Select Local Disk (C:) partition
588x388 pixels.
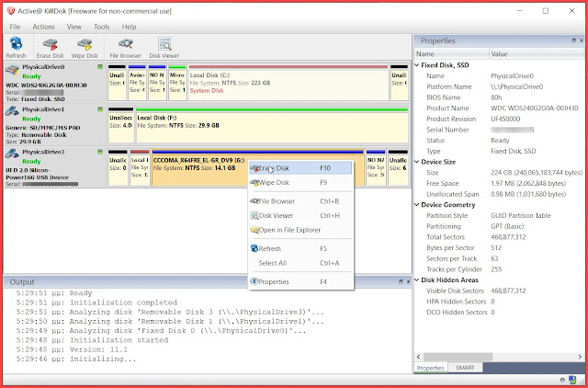click(x=288, y=83)
